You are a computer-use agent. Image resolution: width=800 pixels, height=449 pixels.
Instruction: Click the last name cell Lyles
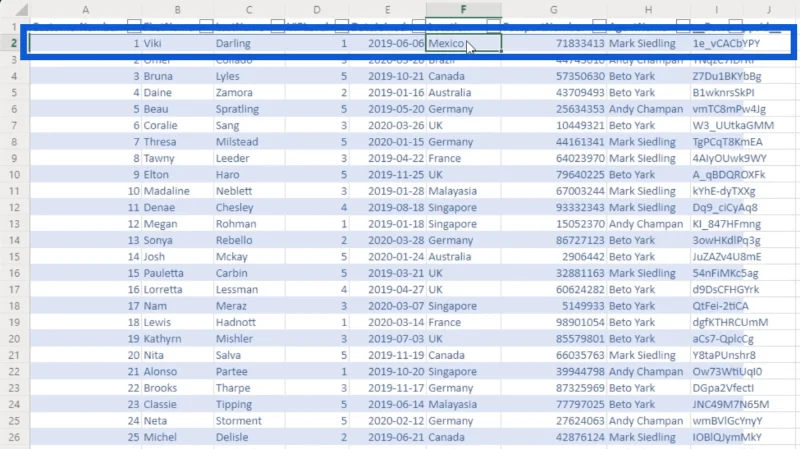coord(249,76)
